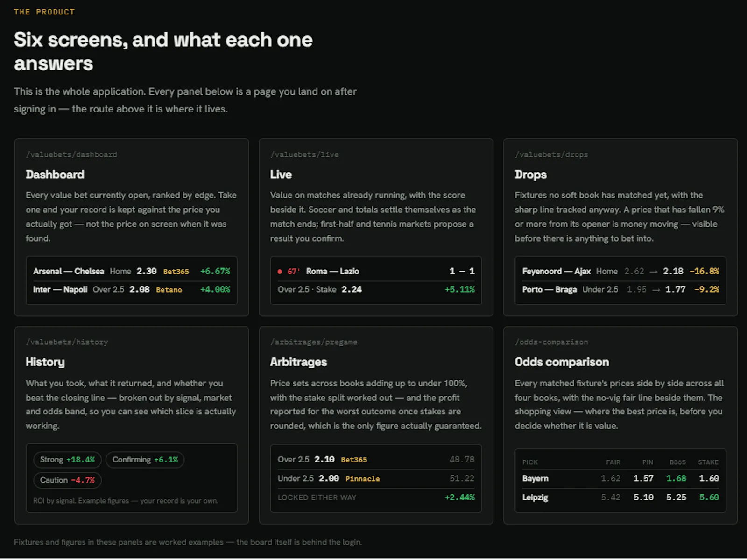Click the LOCKED EITHER WAY label

[317, 497]
